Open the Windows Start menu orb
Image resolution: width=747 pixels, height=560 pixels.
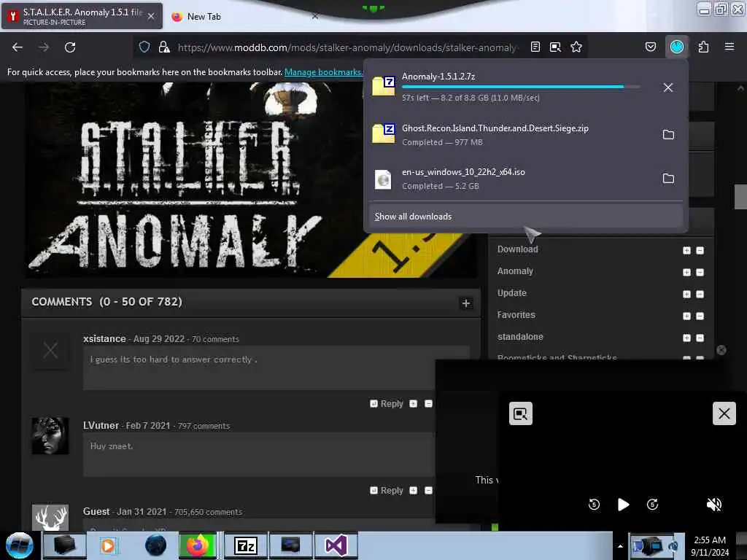point(20,545)
